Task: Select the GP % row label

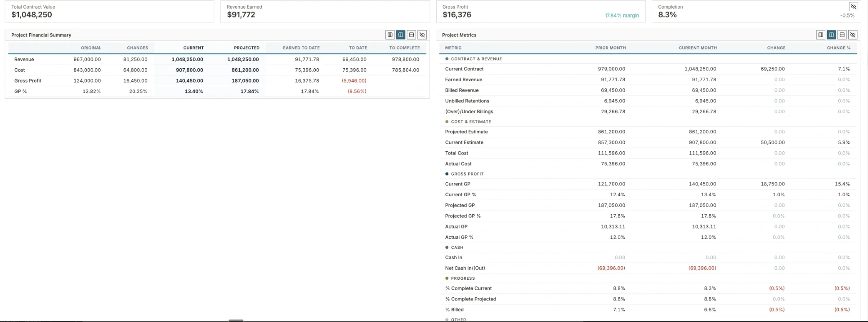Action: [x=20, y=91]
